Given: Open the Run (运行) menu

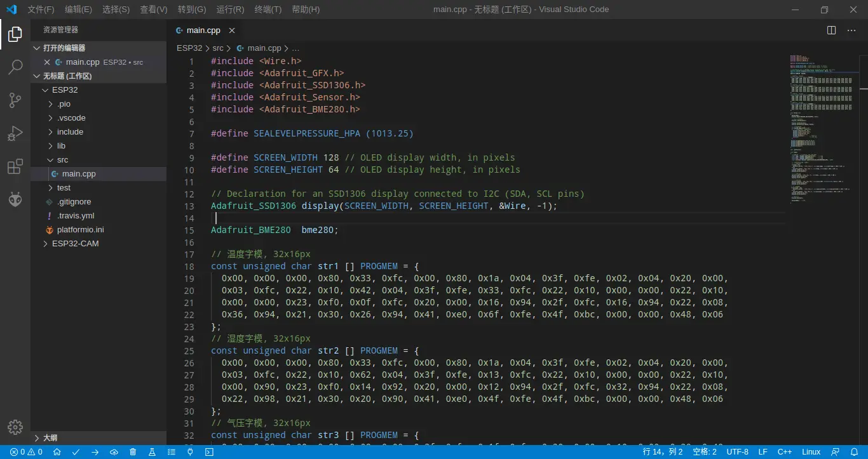Looking at the screenshot, I should click(230, 10).
